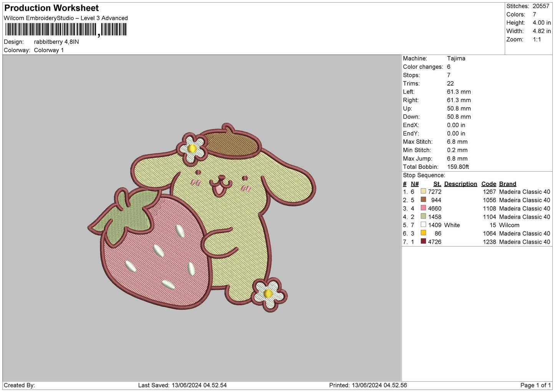Click the 'Brand' column header
555x392 pixels.
507,184
